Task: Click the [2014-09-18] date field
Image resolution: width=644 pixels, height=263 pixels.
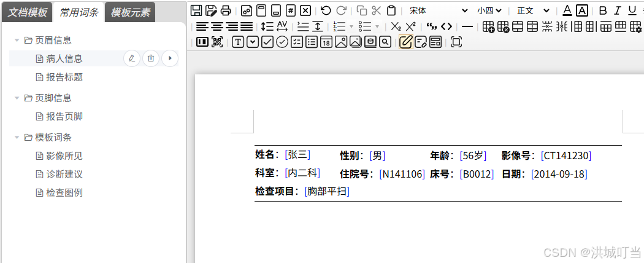Action: [559, 174]
